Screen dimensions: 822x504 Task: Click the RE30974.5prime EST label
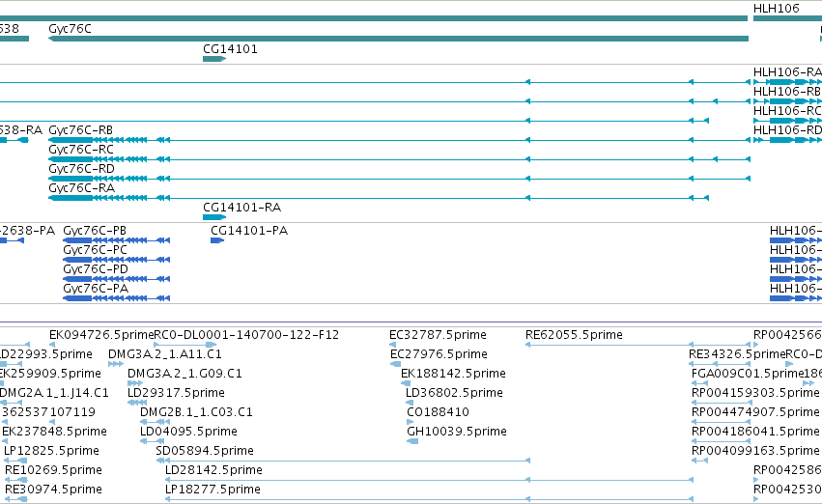click(x=53, y=490)
